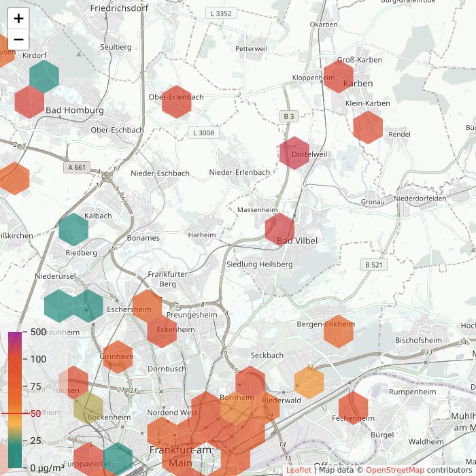Select the red hexagon above Europaviertel

pos(88,459)
